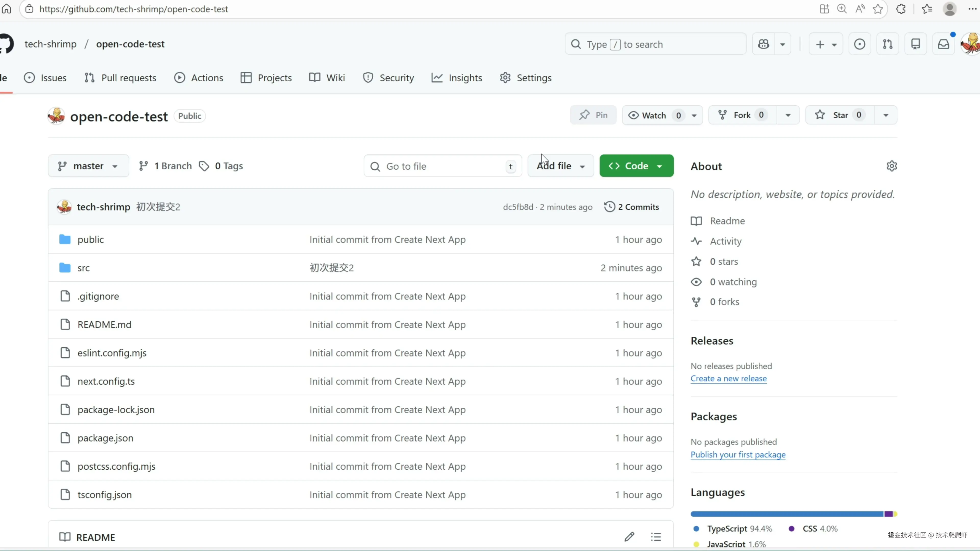
Task: Open pull requests icon in top header
Action: [888, 44]
